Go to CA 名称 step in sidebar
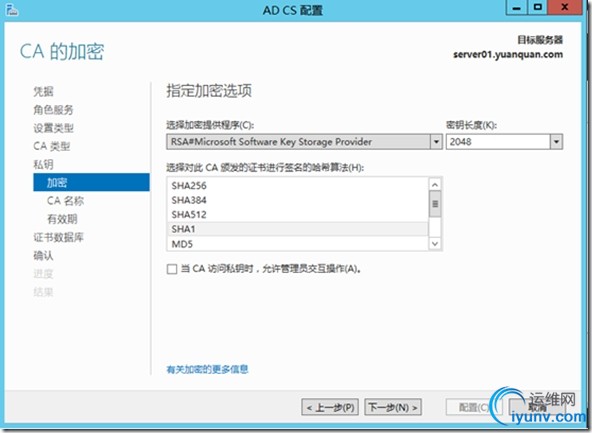Viewport: 592px width, 433px height. [x=65, y=201]
